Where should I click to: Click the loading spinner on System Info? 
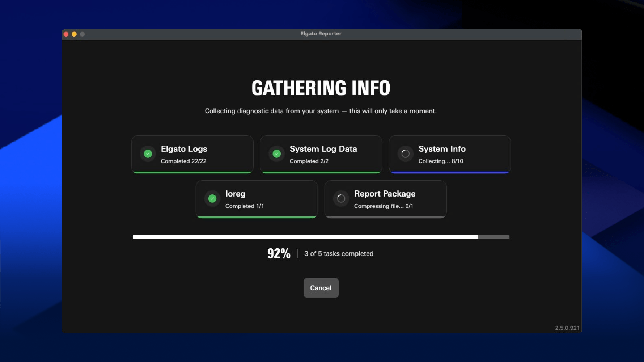pos(406,154)
